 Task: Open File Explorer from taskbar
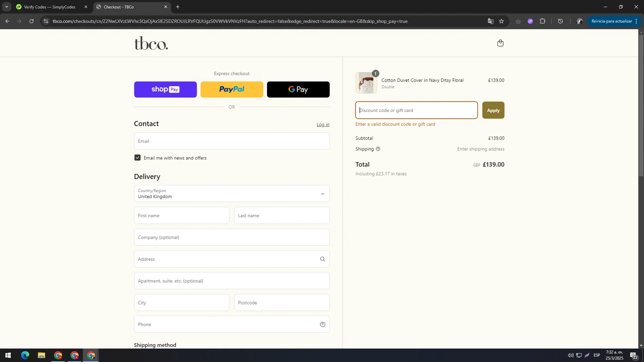41,355
